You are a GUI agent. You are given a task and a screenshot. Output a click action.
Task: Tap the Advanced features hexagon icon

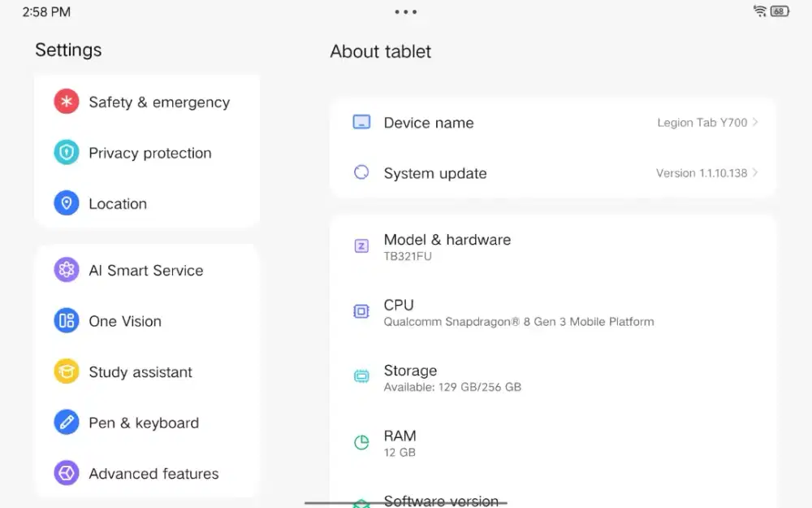click(x=67, y=473)
